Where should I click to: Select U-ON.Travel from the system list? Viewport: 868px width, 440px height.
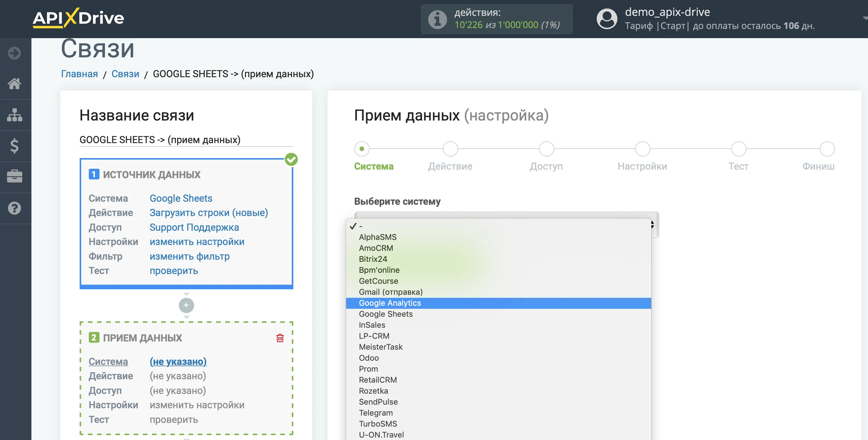tap(498, 435)
